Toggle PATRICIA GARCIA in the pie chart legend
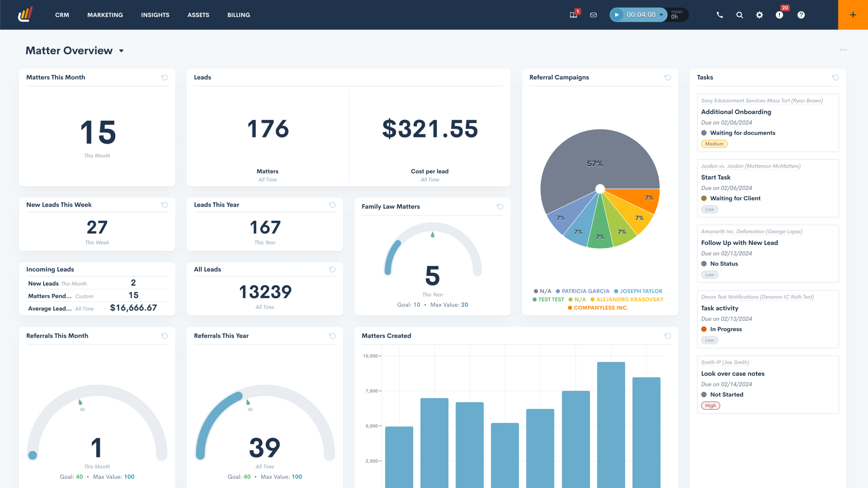868x488 pixels. 582,291
